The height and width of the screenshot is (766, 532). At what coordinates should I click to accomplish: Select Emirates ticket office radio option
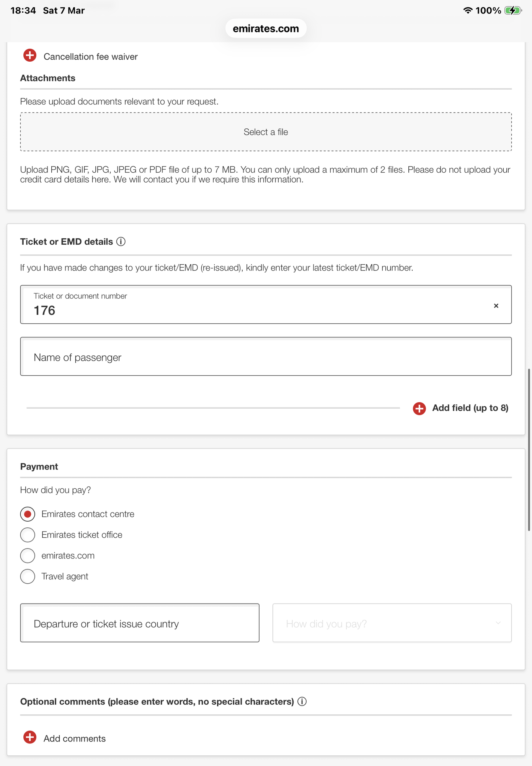[28, 535]
